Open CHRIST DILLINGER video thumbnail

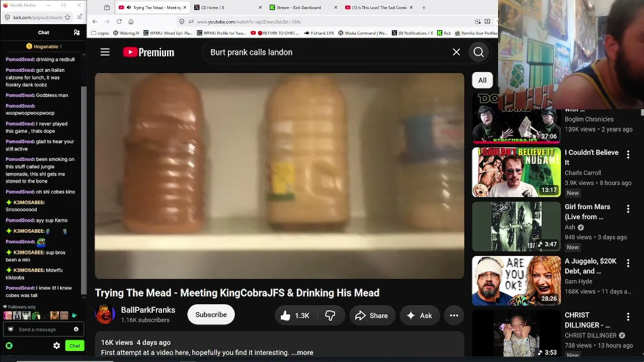516,334
